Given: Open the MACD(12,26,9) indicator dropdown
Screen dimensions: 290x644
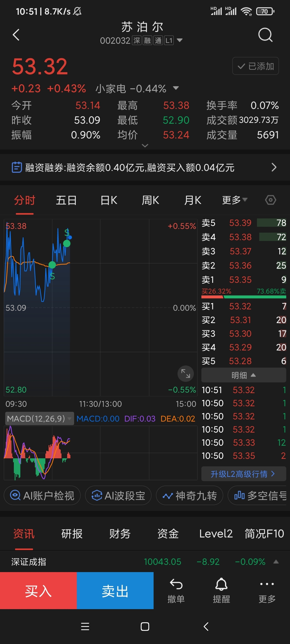Looking at the screenshot, I should click(x=39, y=418).
